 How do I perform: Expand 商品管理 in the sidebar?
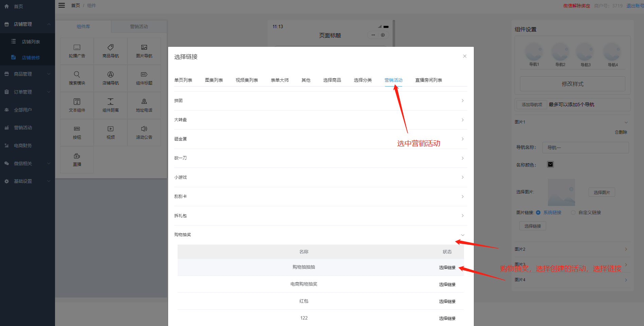27,74
